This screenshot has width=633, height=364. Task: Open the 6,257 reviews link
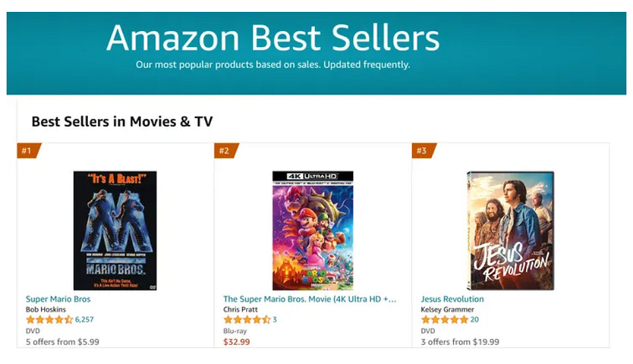pos(85,320)
